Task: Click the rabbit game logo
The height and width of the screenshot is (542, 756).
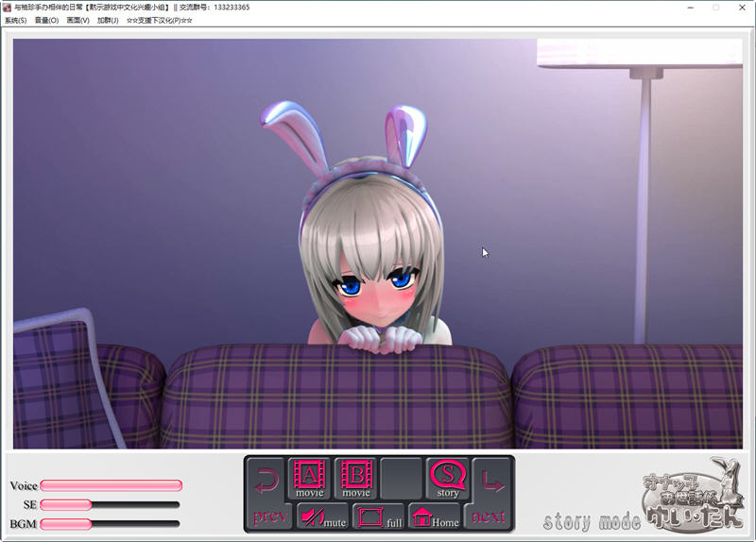Action: [x=692, y=496]
